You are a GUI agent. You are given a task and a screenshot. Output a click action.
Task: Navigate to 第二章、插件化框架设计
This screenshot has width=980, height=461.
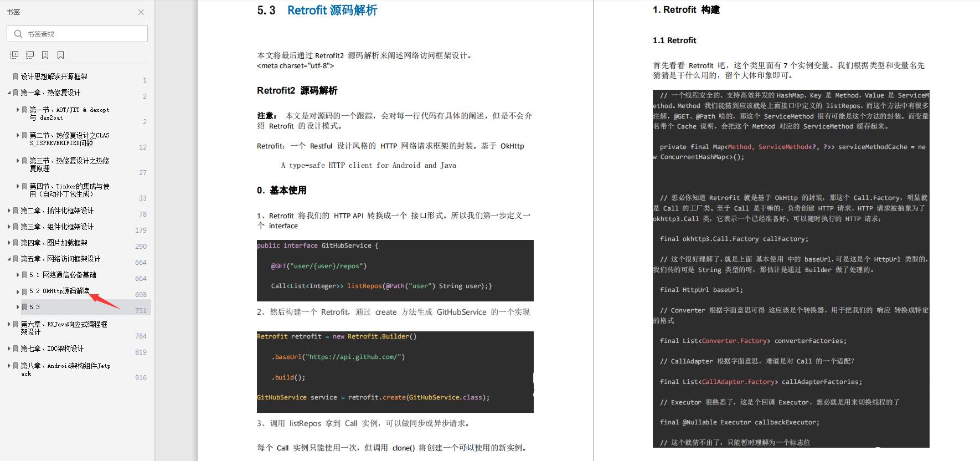tap(57, 211)
